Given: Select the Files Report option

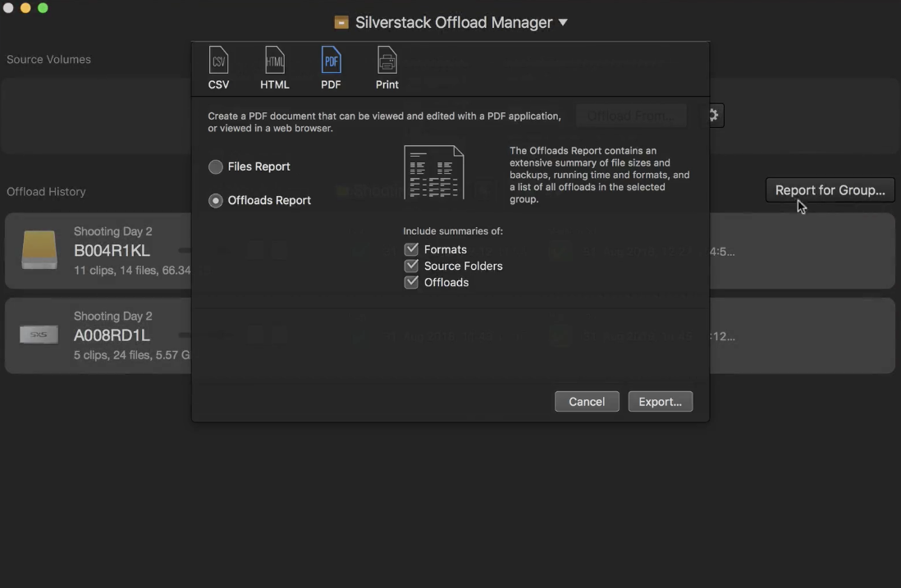Looking at the screenshot, I should [x=216, y=166].
